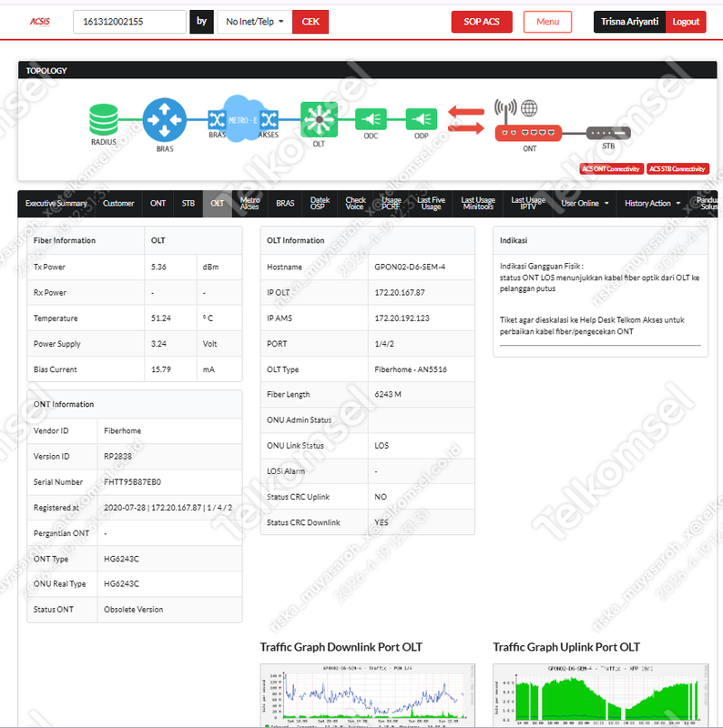
Task: Click the Status CRC Downlink value YES
Action: pyautogui.click(x=381, y=522)
